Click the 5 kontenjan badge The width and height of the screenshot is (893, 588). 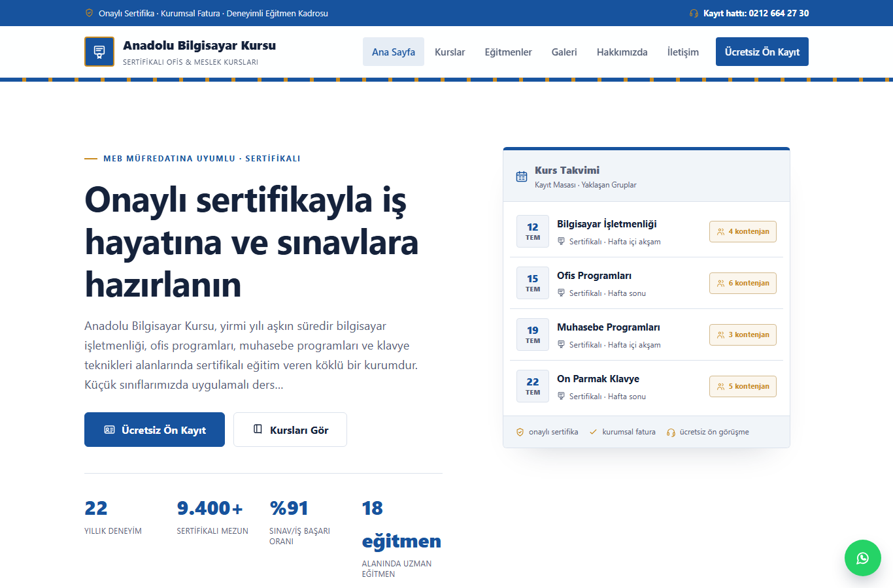pyautogui.click(x=743, y=386)
